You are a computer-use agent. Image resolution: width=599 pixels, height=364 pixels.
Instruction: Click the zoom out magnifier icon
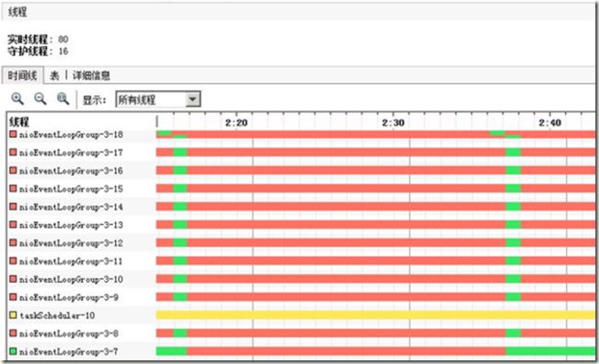click(41, 99)
